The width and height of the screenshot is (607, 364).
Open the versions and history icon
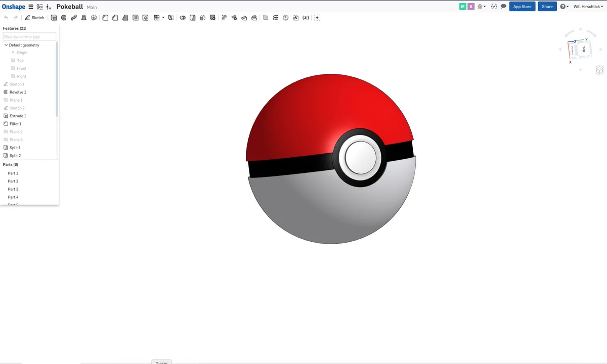click(40, 7)
